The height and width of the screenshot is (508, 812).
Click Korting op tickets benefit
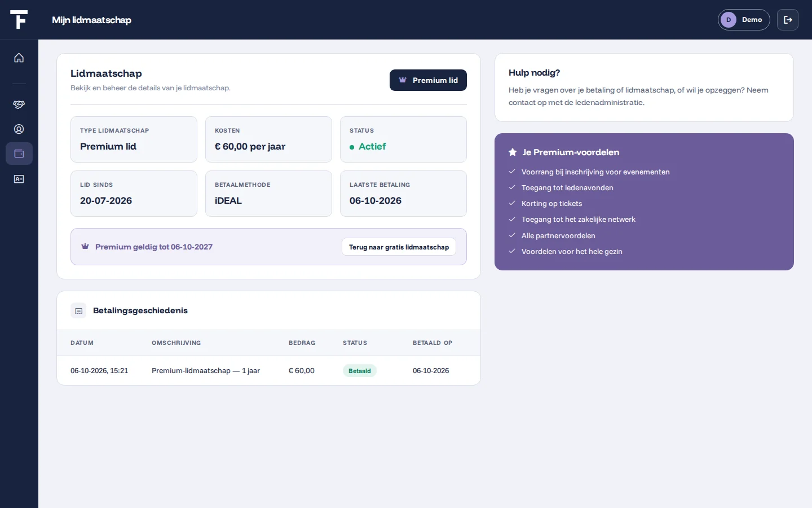pyautogui.click(x=551, y=204)
